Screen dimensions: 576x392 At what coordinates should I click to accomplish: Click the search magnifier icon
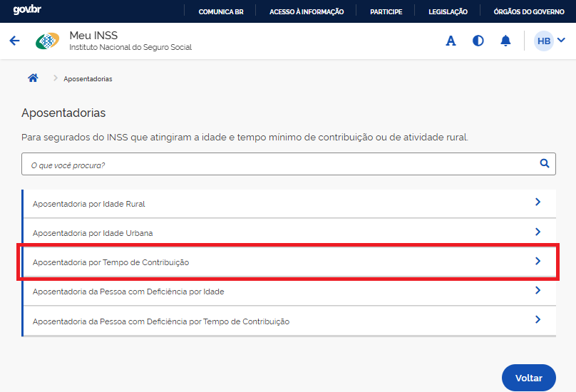click(x=545, y=164)
